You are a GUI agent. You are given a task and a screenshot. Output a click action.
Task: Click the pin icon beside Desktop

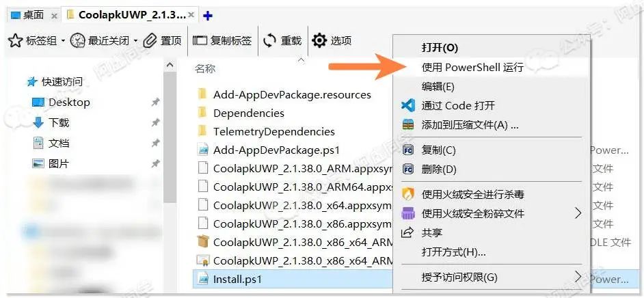point(155,103)
